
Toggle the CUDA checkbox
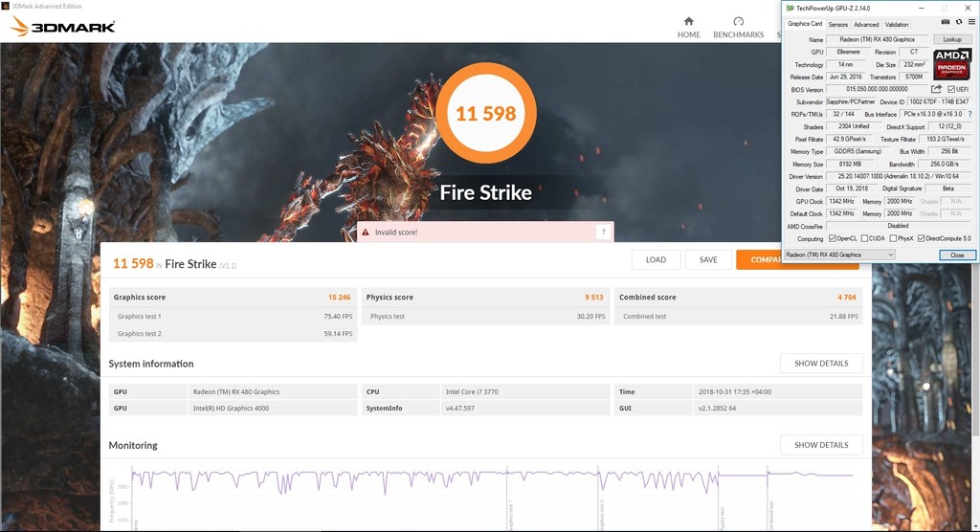pyautogui.click(x=864, y=238)
